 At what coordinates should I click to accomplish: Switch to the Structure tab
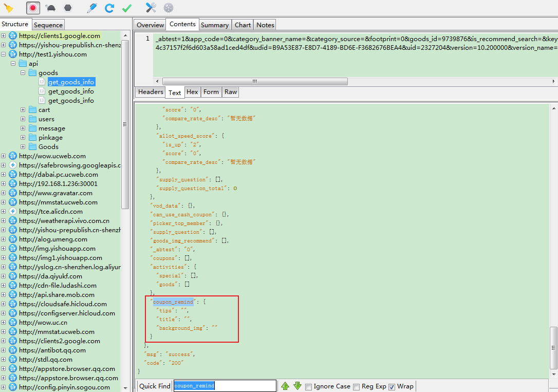[15, 24]
